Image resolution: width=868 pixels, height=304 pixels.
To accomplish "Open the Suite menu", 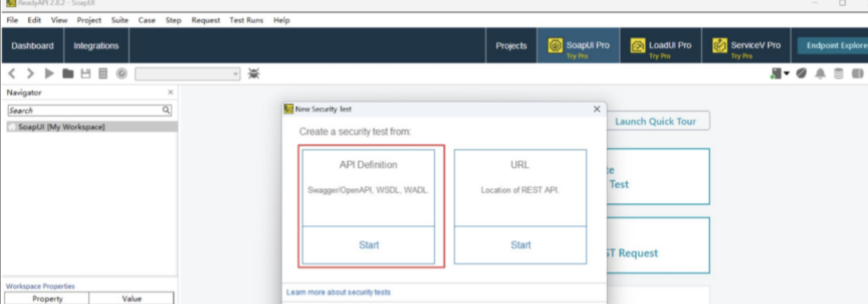I will point(119,20).
